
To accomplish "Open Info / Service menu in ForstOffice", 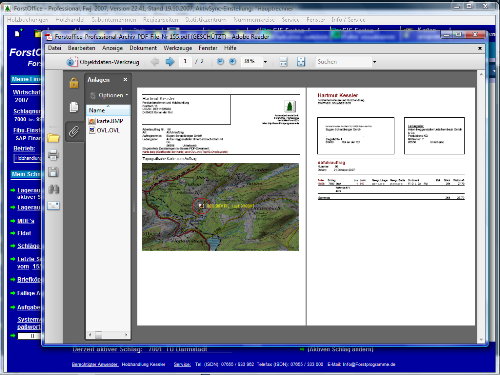I will point(348,20).
